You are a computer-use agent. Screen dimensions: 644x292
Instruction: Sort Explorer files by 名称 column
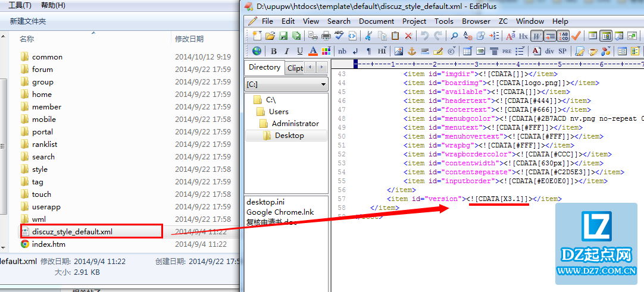27,39
